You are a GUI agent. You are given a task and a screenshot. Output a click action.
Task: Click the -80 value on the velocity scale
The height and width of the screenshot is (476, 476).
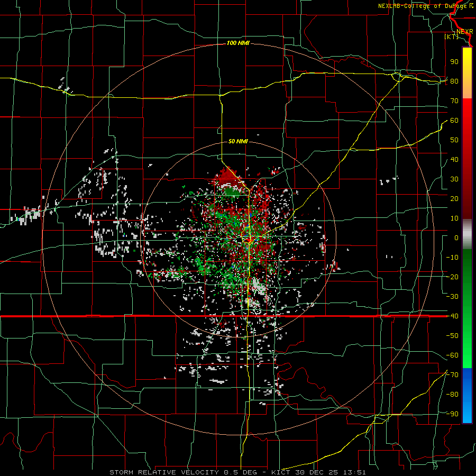click(x=452, y=395)
